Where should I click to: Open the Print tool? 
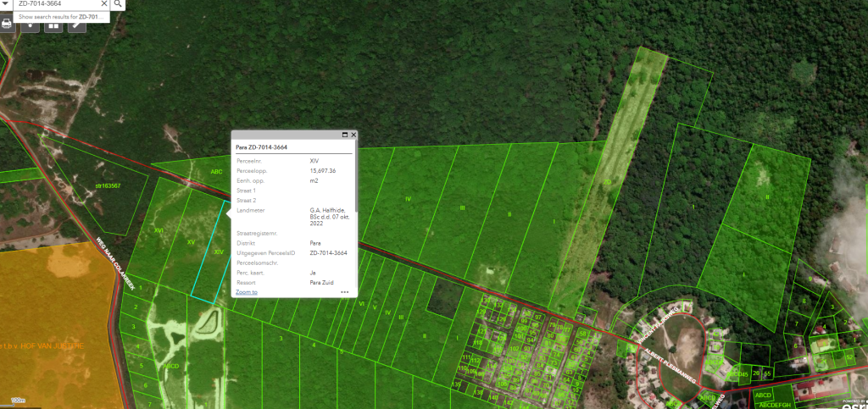pyautogui.click(x=7, y=24)
